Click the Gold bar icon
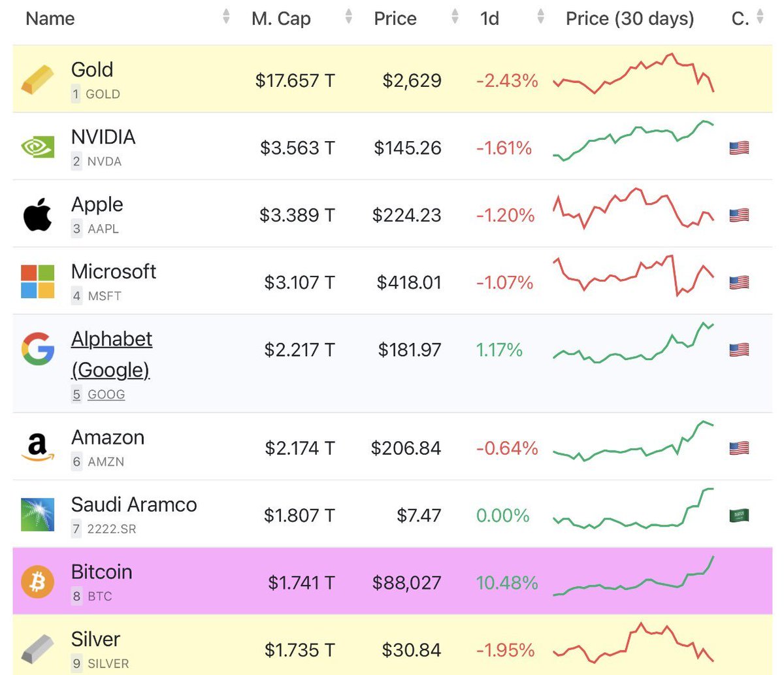 tap(38, 80)
